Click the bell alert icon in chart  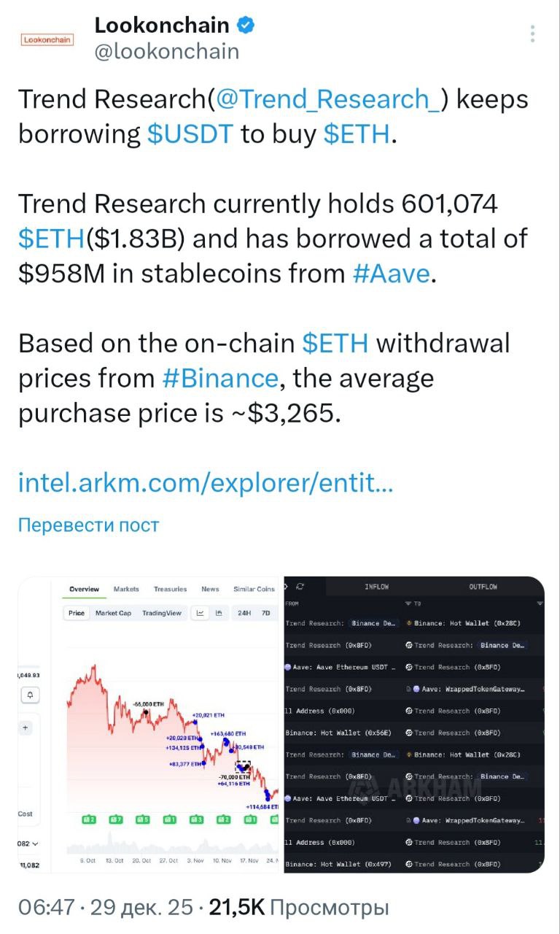click(30, 695)
